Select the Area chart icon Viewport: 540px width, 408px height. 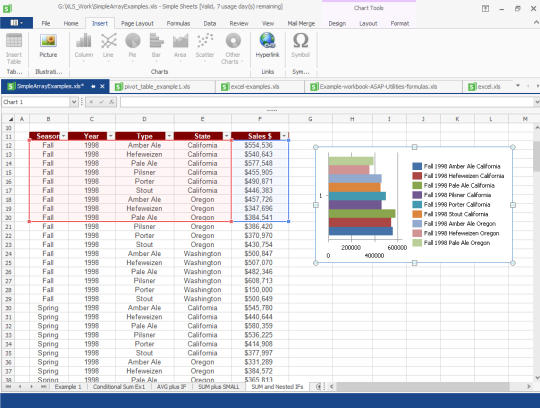(180, 45)
